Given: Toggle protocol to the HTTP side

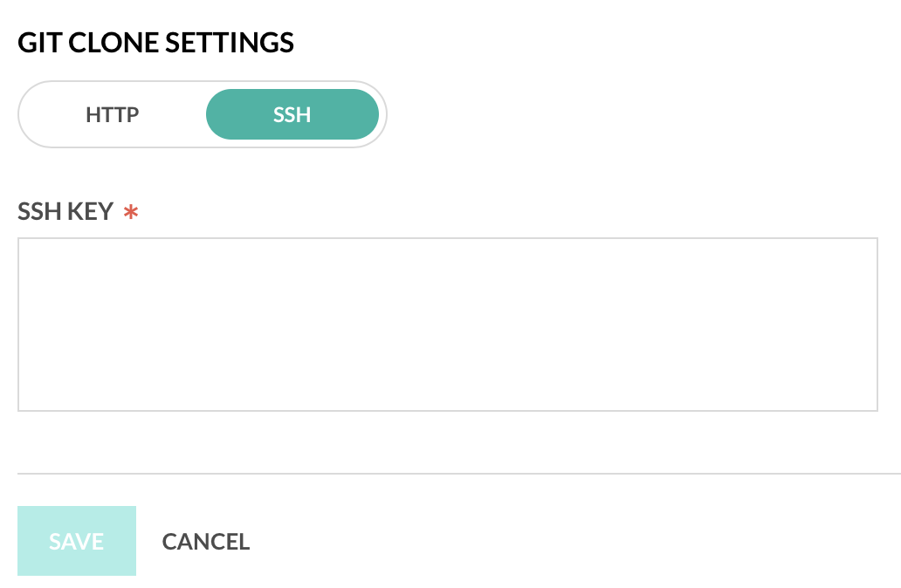Looking at the screenshot, I should point(113,114).
